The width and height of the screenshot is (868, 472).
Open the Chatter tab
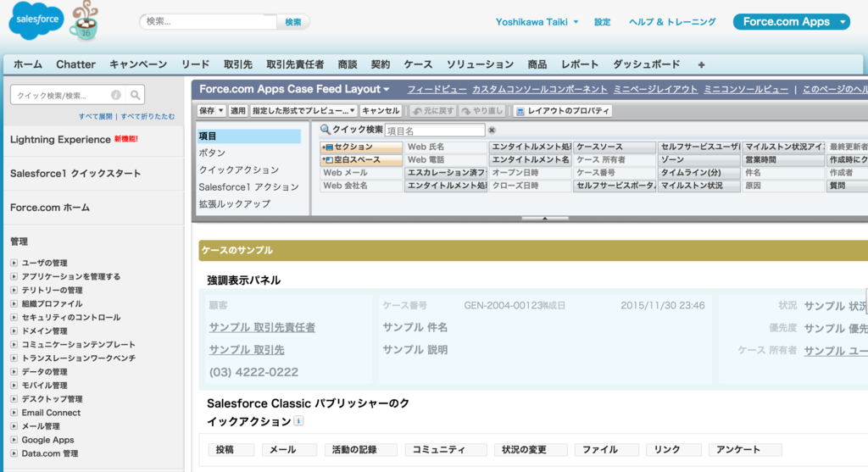pos(75,64)
